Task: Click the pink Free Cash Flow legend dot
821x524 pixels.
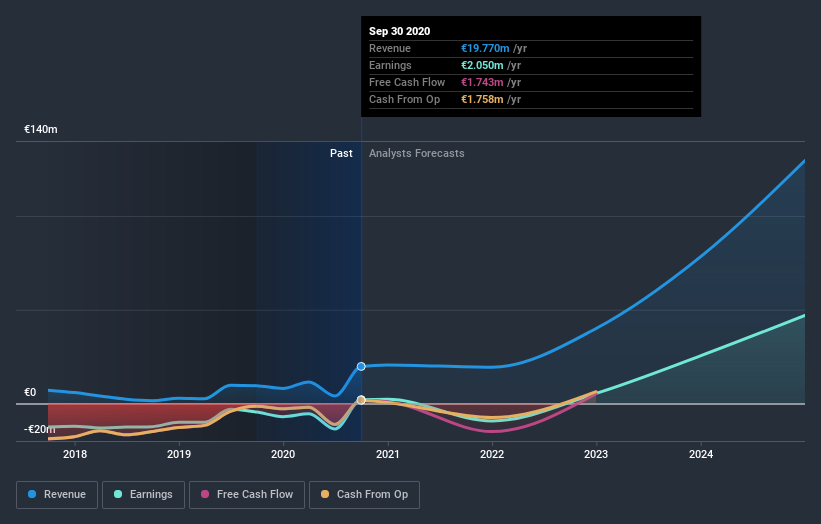Action: click(x=205, y=494)
